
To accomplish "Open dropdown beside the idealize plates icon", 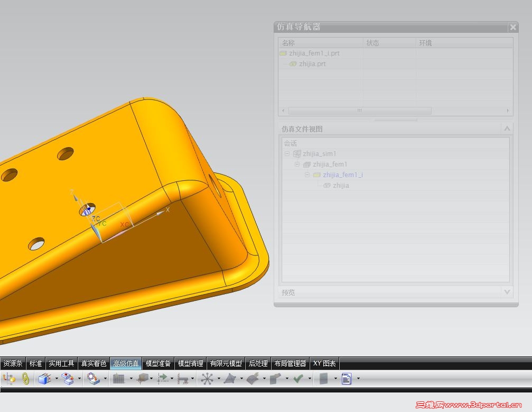I will click(79, 378).
